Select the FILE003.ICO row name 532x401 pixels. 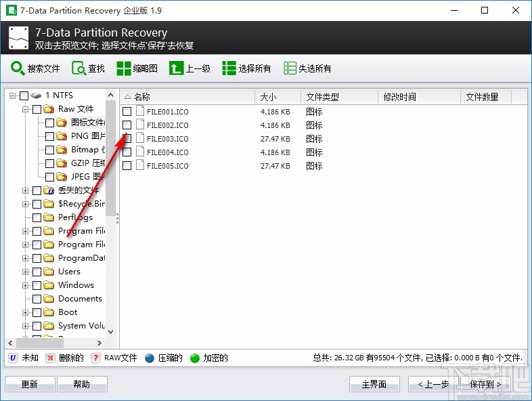coord(168,139)
